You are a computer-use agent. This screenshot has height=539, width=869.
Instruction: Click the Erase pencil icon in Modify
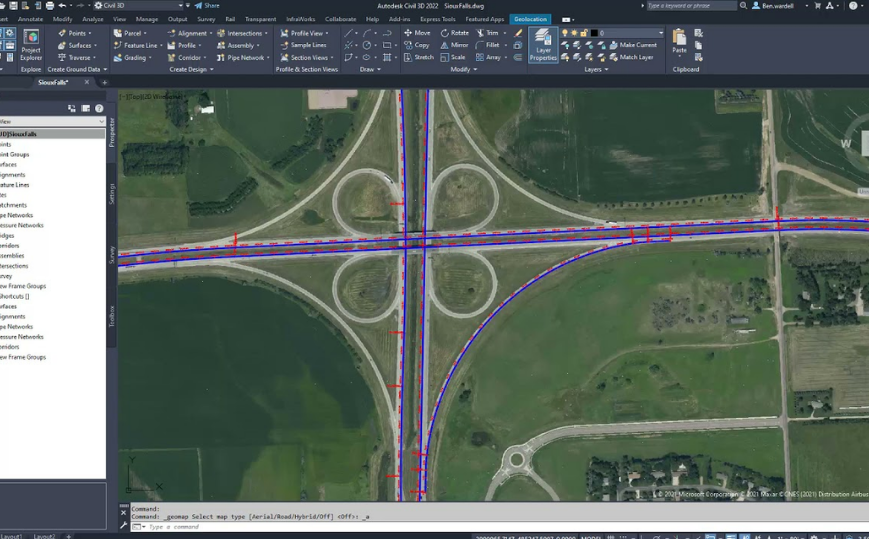point(518,33)
